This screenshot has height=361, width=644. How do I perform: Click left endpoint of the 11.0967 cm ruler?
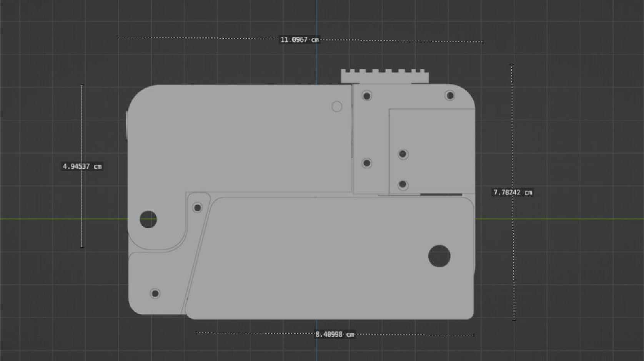pos(117,37)
